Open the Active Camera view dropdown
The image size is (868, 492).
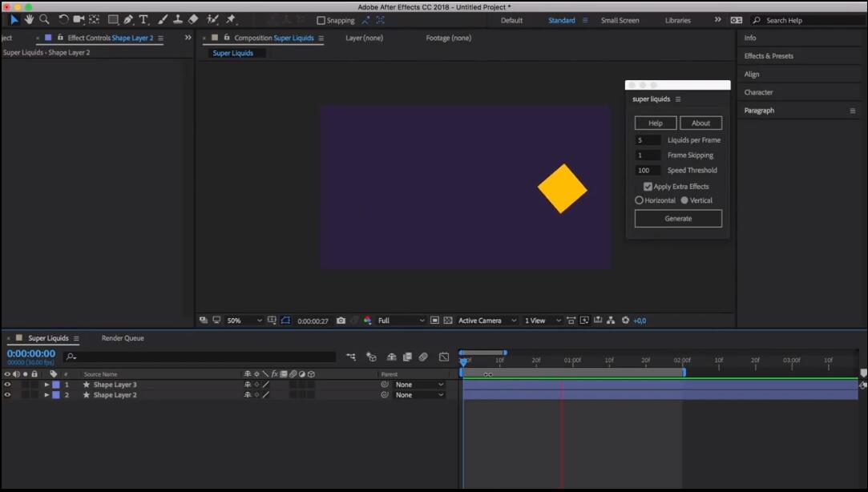(487, 321)
